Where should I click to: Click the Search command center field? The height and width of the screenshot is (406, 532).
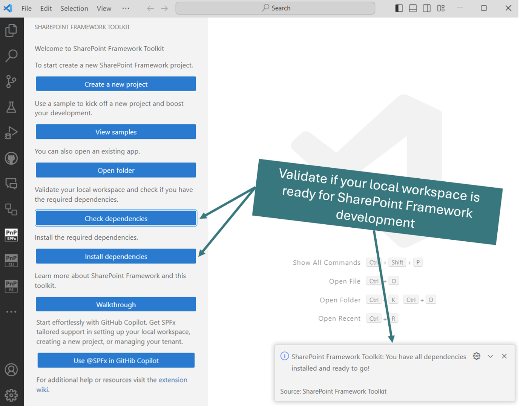coord(275,8)
